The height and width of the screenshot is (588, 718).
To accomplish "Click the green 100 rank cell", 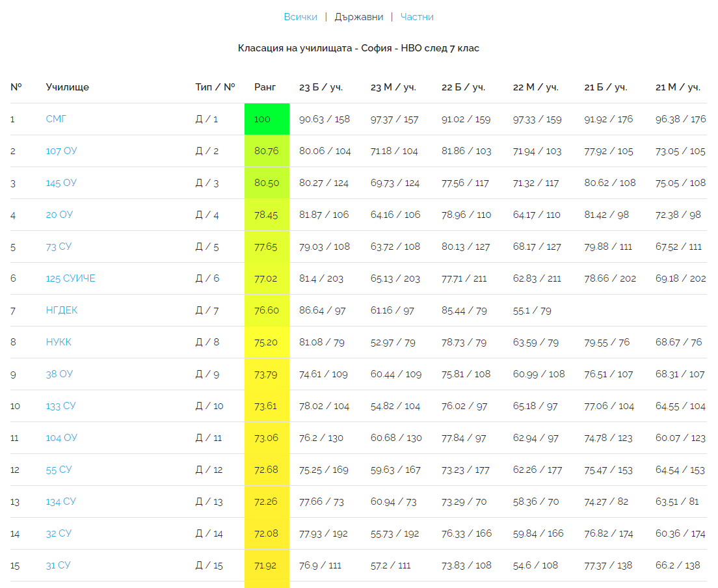I will (267, 119).
